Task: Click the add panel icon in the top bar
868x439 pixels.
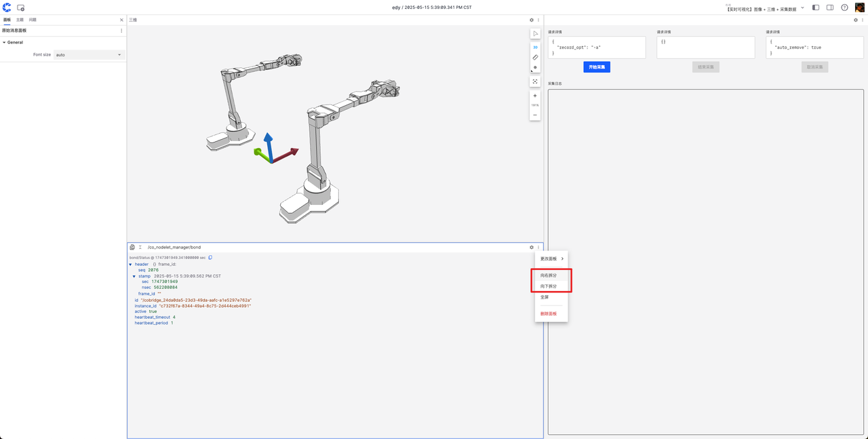Action: pyautogui.click(x=21, y=7)
